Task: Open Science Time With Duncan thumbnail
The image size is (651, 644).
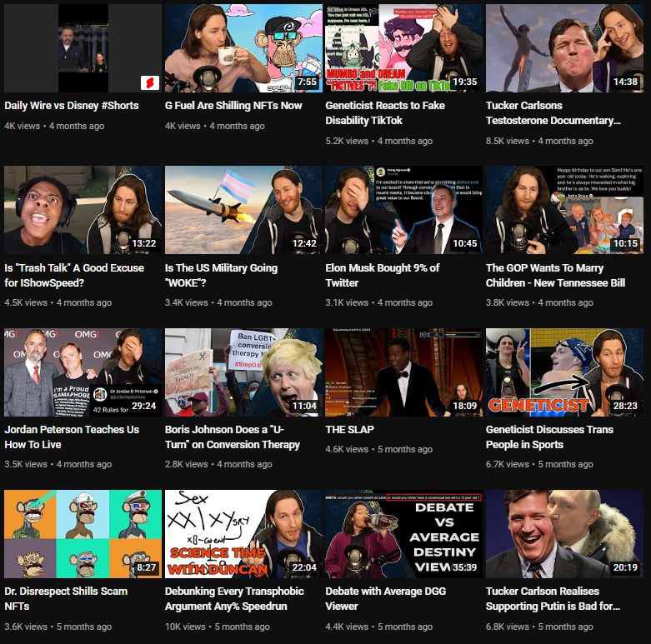Action: tap(243, 534)
